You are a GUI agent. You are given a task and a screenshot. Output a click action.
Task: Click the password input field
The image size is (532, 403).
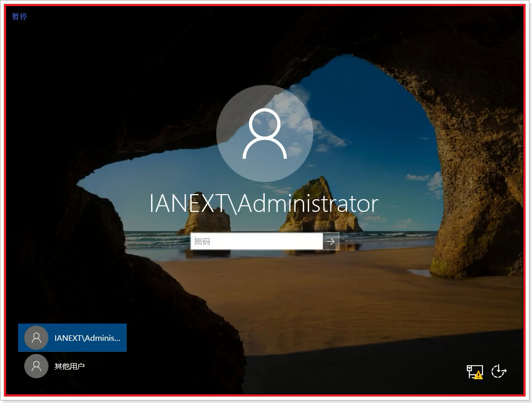click(257, 241)
